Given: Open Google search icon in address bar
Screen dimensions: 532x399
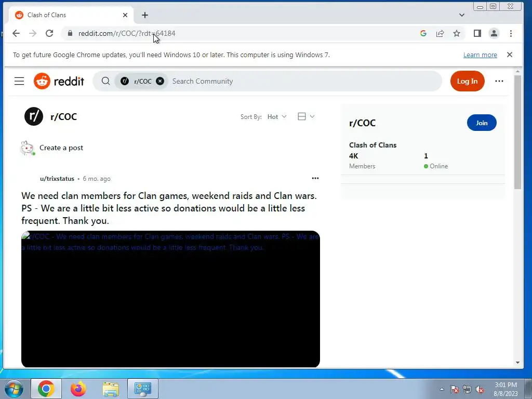Looking at the screenshot, I should click(423, 33).
